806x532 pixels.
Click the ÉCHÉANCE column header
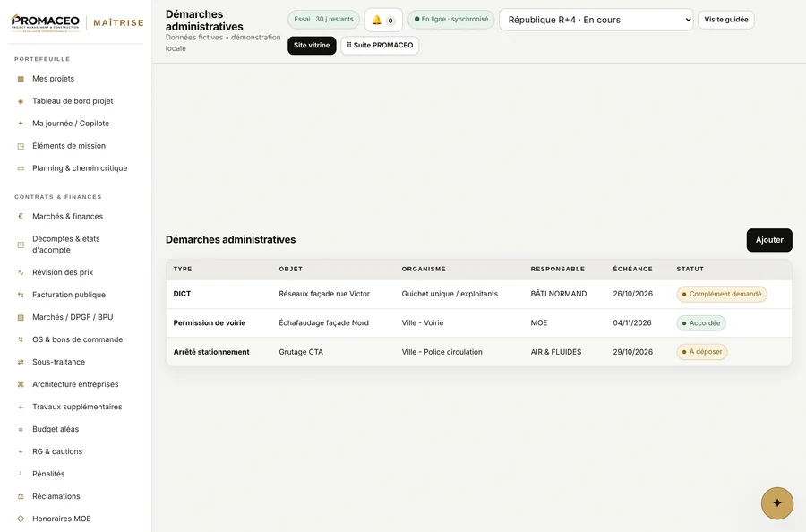(632, 270)
